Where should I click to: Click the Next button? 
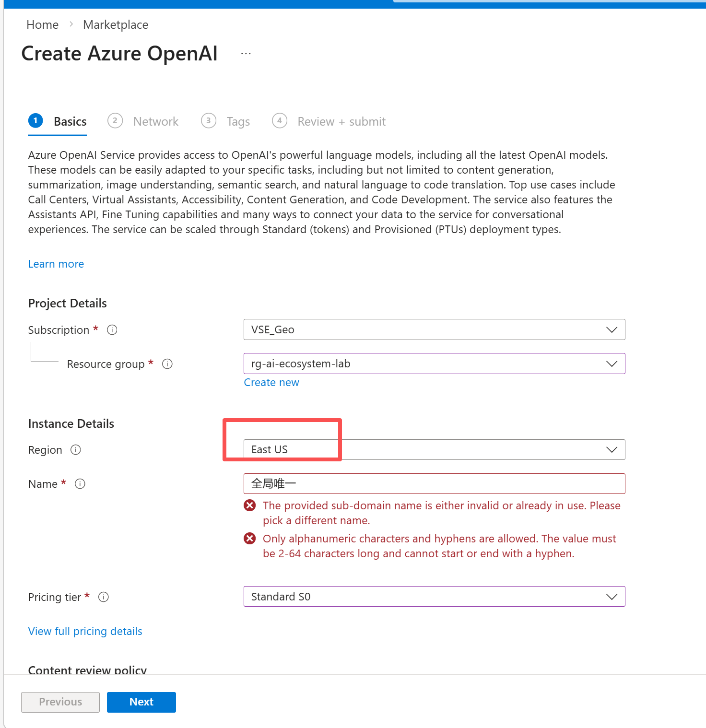(141, 702)
